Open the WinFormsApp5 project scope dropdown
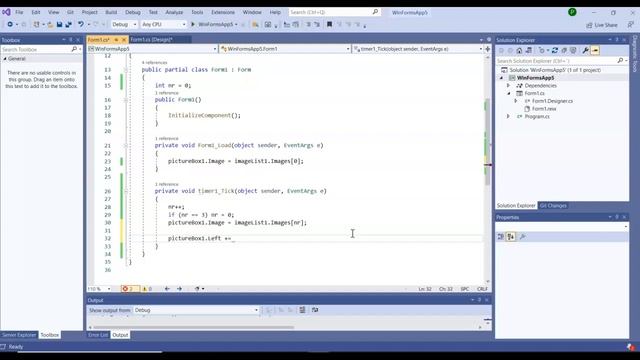 pos(152,49)
